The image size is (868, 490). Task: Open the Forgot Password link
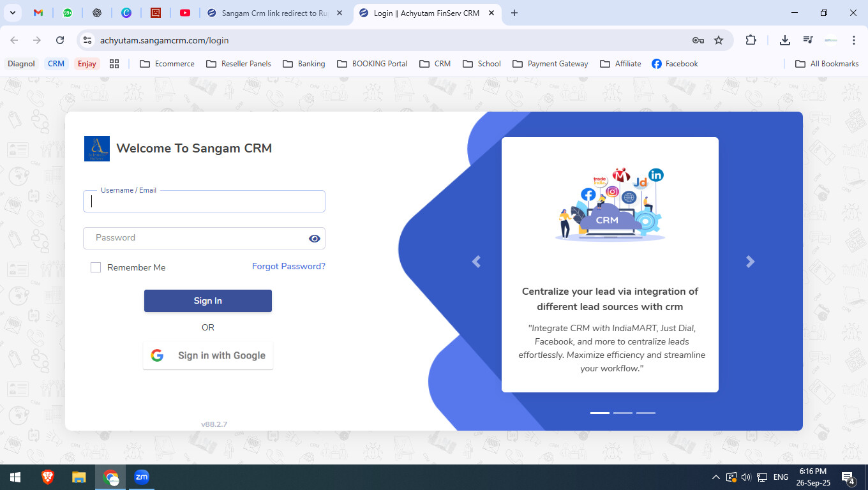point(288,267)
